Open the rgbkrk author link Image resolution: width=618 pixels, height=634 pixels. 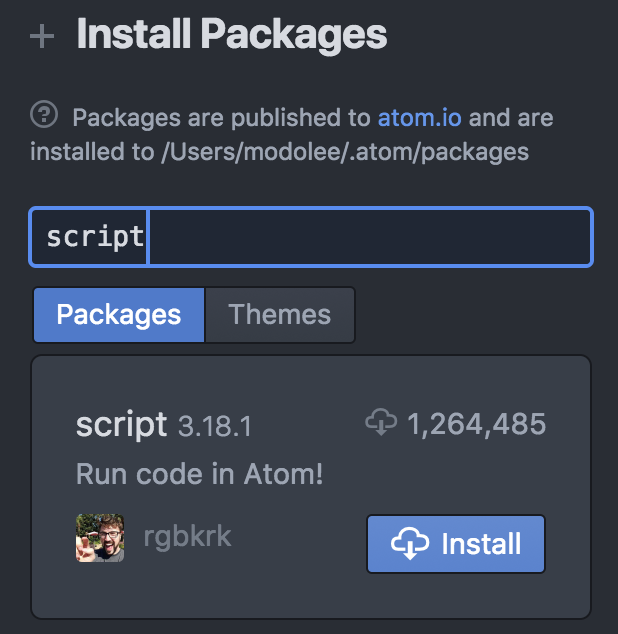(x=187, y=537)
